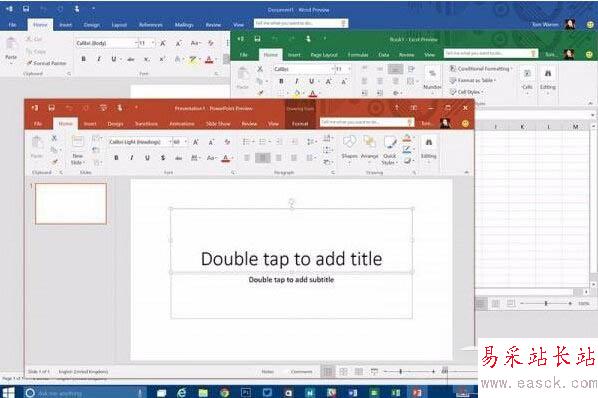The height and width of the screenshot is (398, 598).
Task: Open the Page Layout tab in Excel
Action: [x=324, y=55]
